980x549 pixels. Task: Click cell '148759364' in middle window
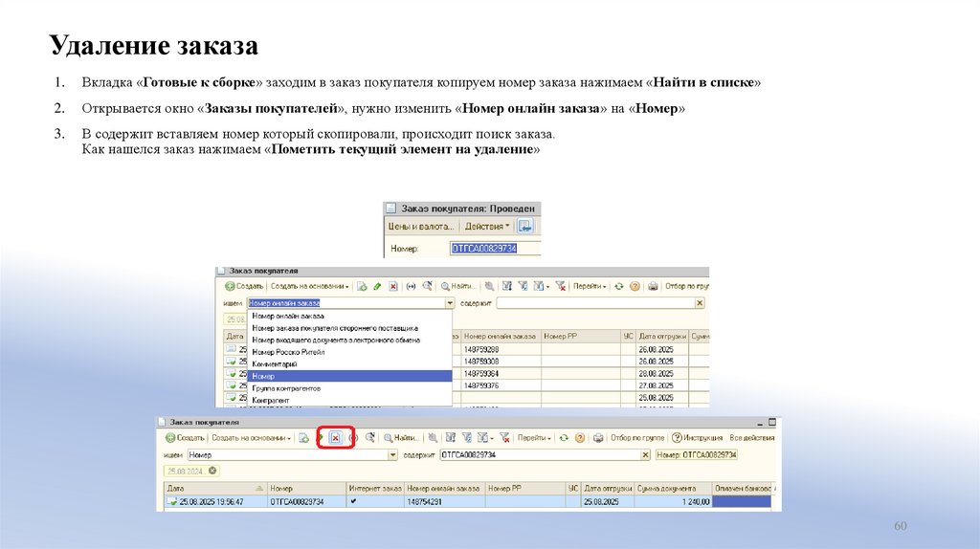coord(500,374)
